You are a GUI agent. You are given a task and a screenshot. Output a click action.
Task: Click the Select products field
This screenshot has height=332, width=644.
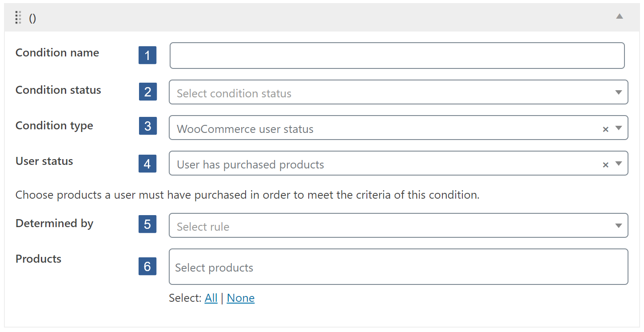[397, 267]
